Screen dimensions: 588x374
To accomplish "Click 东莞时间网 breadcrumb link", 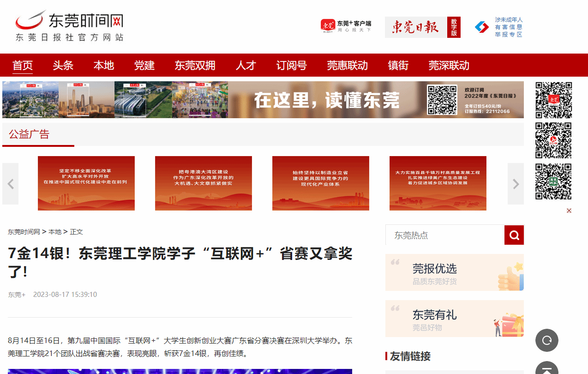I will tap(24, 232).
